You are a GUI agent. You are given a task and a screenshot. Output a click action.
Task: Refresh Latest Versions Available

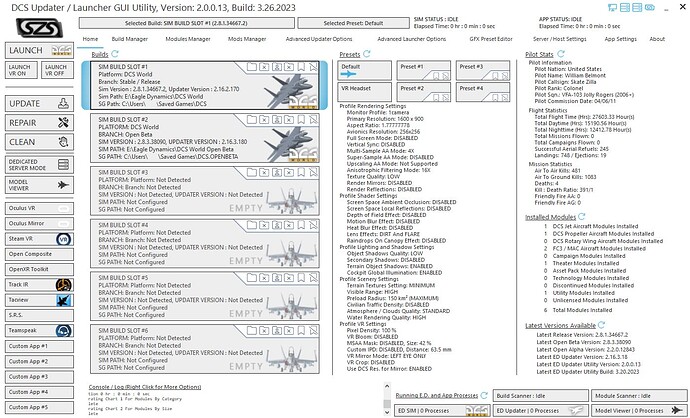coord(601,325)
